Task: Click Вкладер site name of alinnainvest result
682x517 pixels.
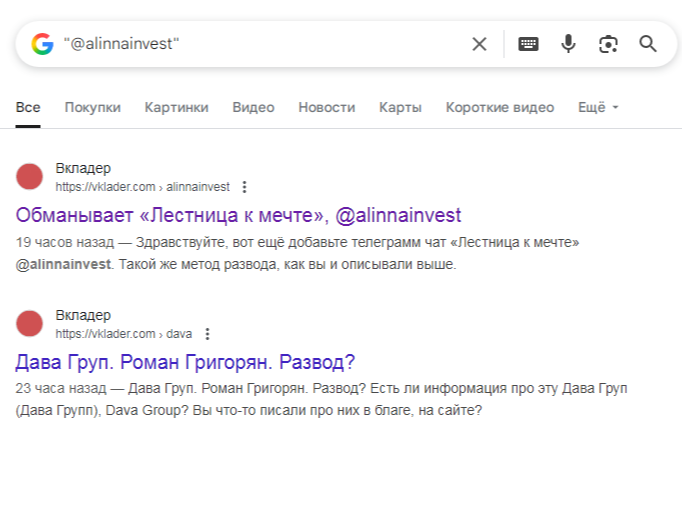Action: coord(83,168)
